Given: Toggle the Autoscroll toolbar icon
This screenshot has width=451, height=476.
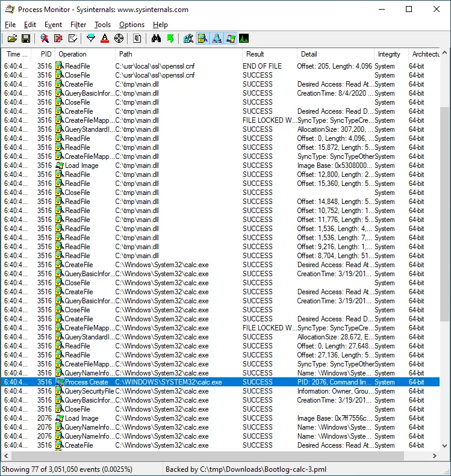Looking at the screenshot, I should [x=58, y=39].
